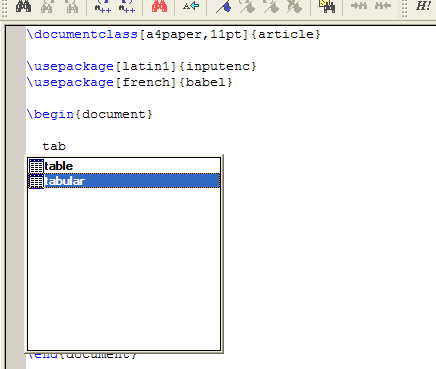Open Replace via the A-arrow icon
The width and height of the screenshot is (436, 369).
point(191,6)
